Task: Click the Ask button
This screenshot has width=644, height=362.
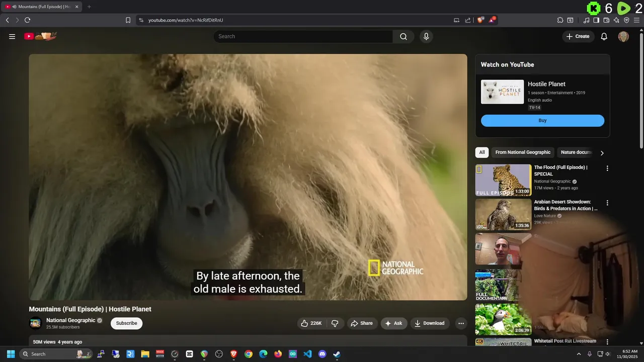Action: point(393,323)
